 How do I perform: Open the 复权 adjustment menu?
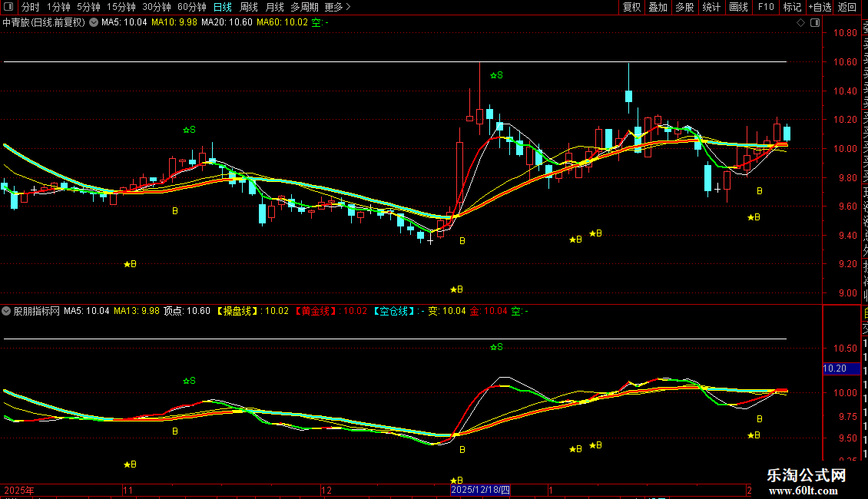[631, 7]
